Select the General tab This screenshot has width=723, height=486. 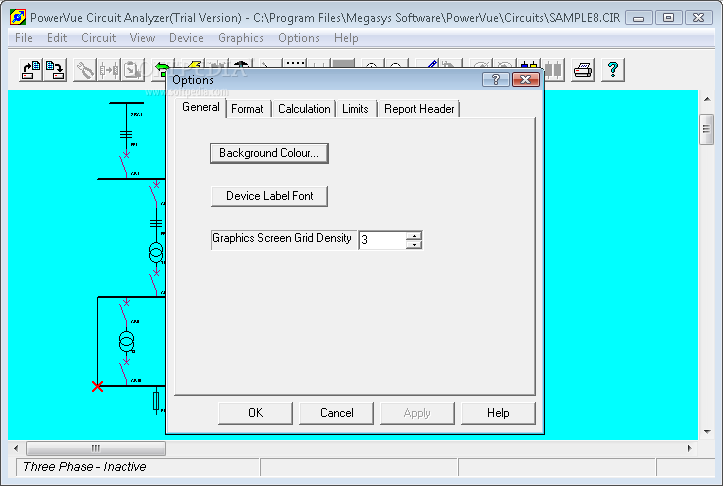coord(201,107)
